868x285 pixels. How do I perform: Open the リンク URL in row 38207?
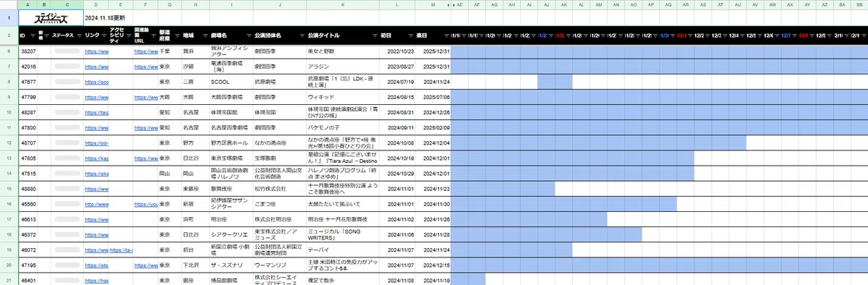96,51
